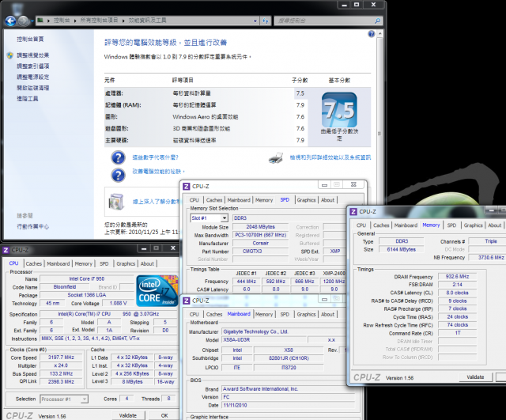Click CPU-Z logo in the Memory window title

[x=353, y=212]
